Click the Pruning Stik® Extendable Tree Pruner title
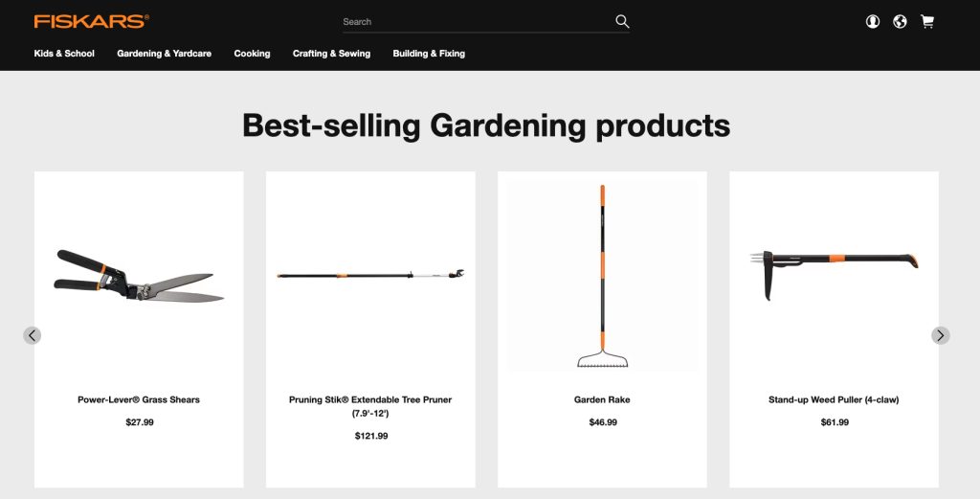Image resolution: width=980 pixels, height=499 pixels. (370, 406)
